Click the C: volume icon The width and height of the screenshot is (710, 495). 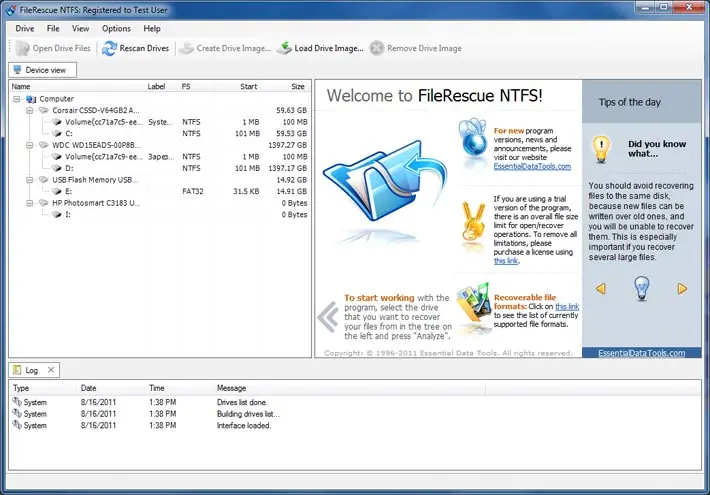click(57, 134)
